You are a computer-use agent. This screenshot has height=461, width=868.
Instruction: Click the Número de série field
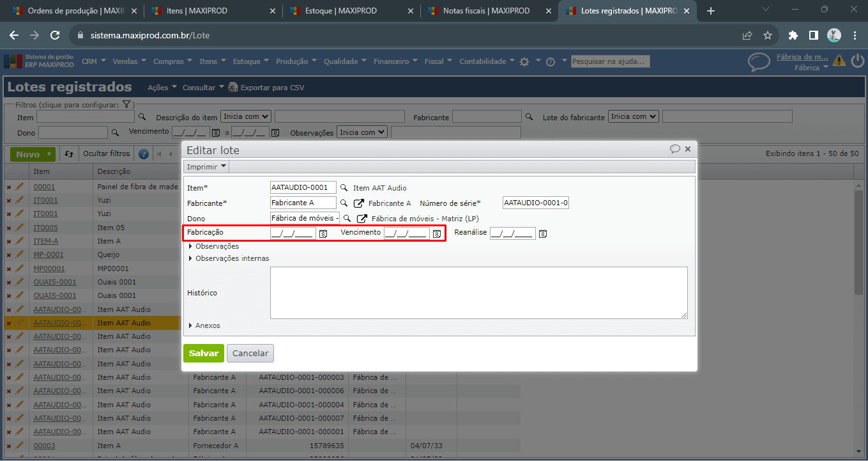click(x=536, y=203)
